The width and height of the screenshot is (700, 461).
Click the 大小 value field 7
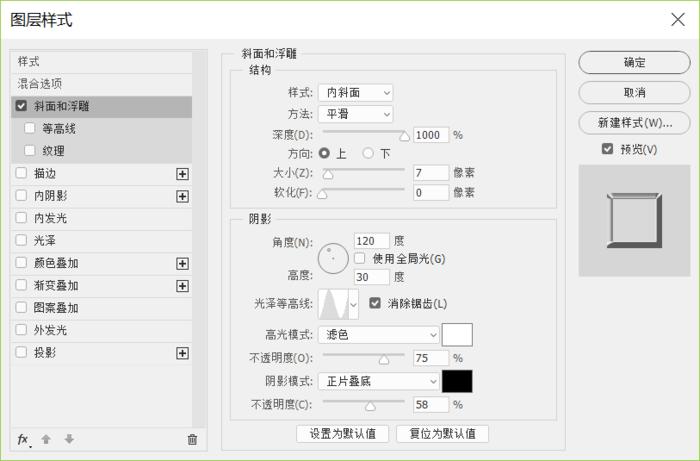point(431,173)
